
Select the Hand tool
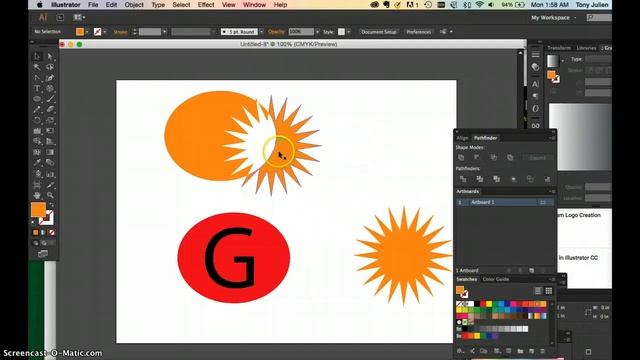click(x=37, y=195)
